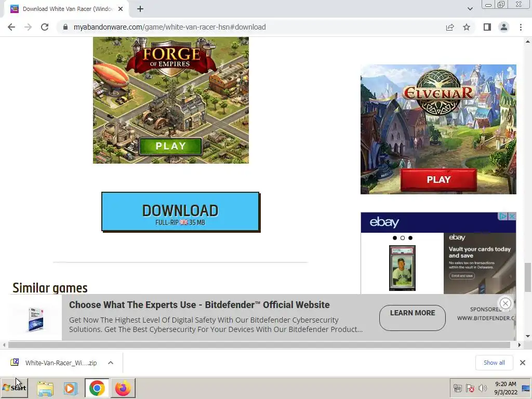Screen dimensions: 532x399
Task: Open the Forge of Empires ad image
Action: [170, 100]
